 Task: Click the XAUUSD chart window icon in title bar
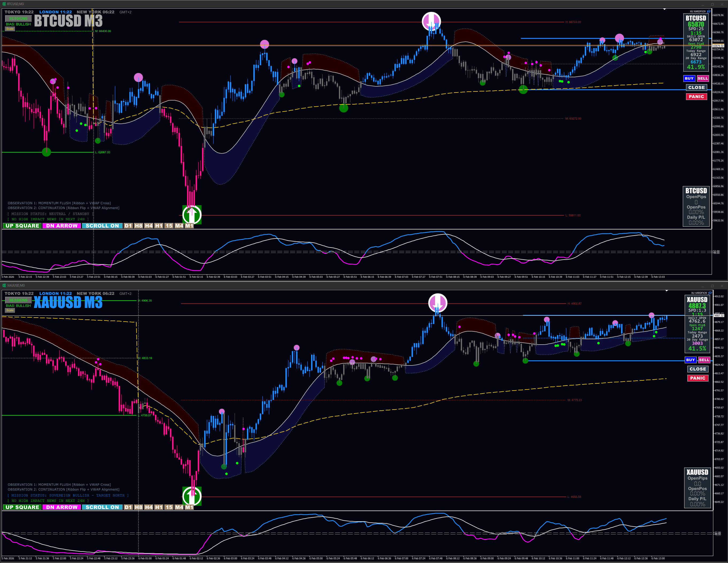tap(4, 285)
